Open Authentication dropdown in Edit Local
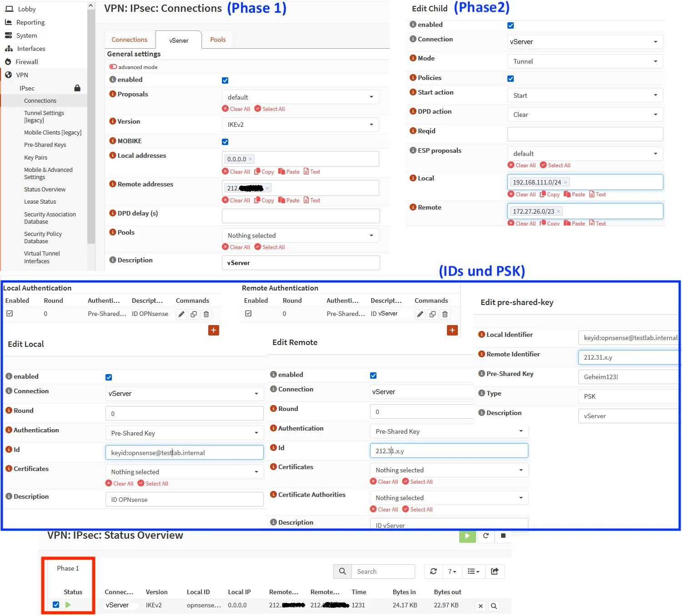The height and width of the screenshot is (616, 682). [x=185, y=433]
